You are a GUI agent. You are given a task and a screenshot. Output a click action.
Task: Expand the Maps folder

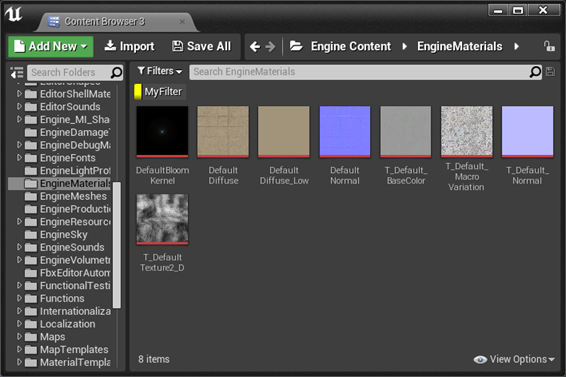pos(19,337)
